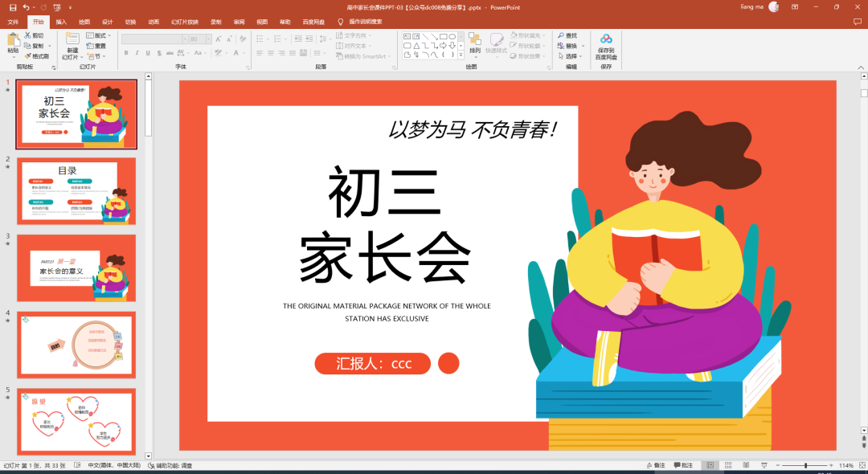Click the Decrease font size icon
This screenshot has width=868, height=474.
click(x=230, y=39)
